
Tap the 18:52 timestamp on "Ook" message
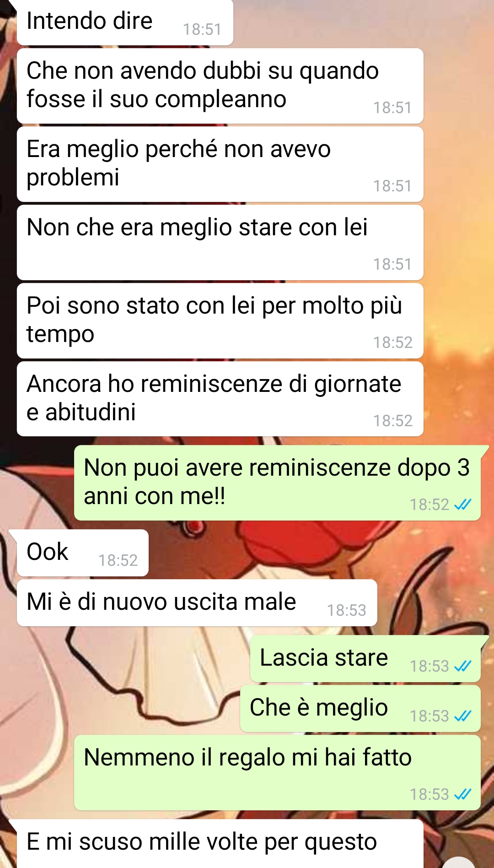[118, 560]
